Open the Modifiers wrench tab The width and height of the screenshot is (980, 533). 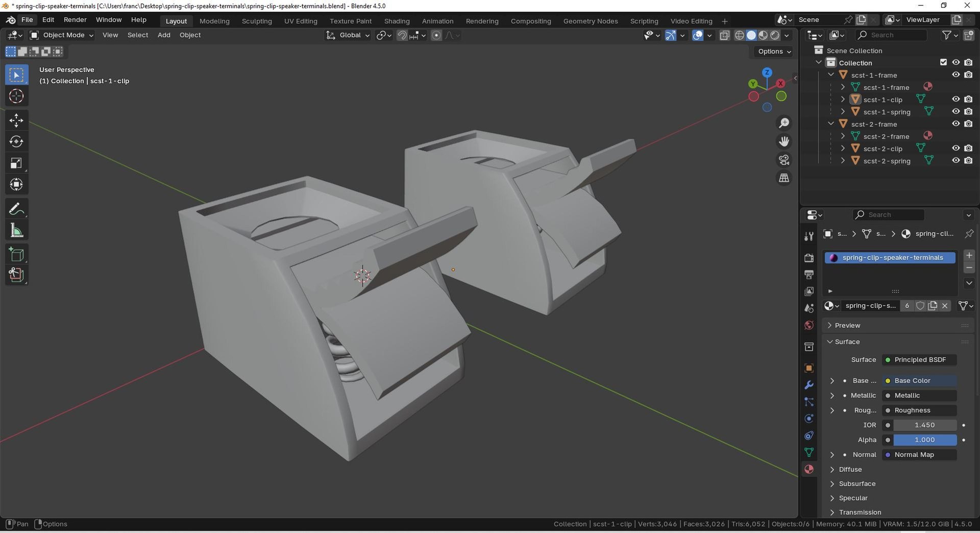808,385
